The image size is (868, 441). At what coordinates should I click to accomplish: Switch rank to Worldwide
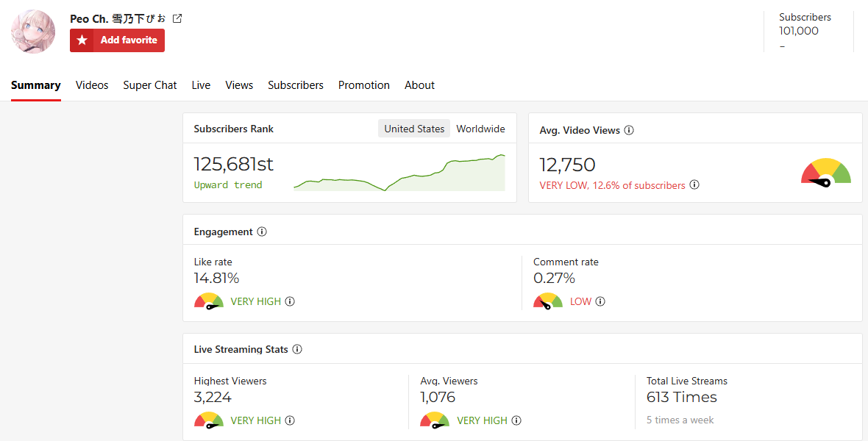480,129
